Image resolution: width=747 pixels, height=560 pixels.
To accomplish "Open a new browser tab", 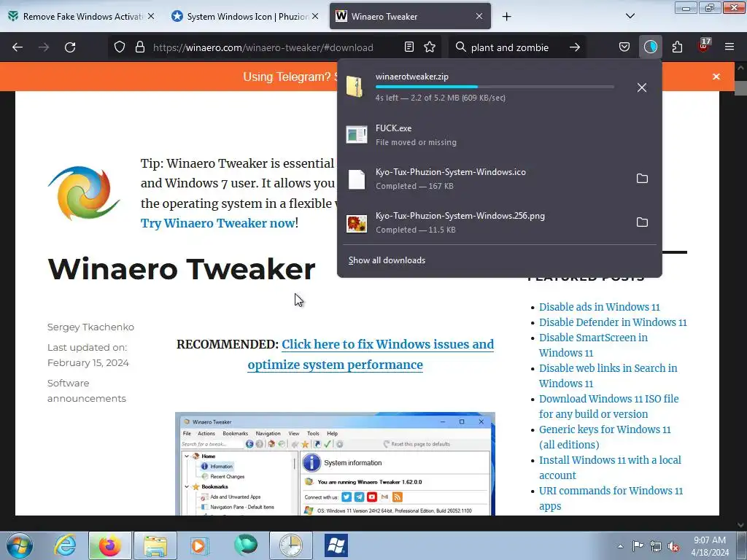I will (506, 17).
